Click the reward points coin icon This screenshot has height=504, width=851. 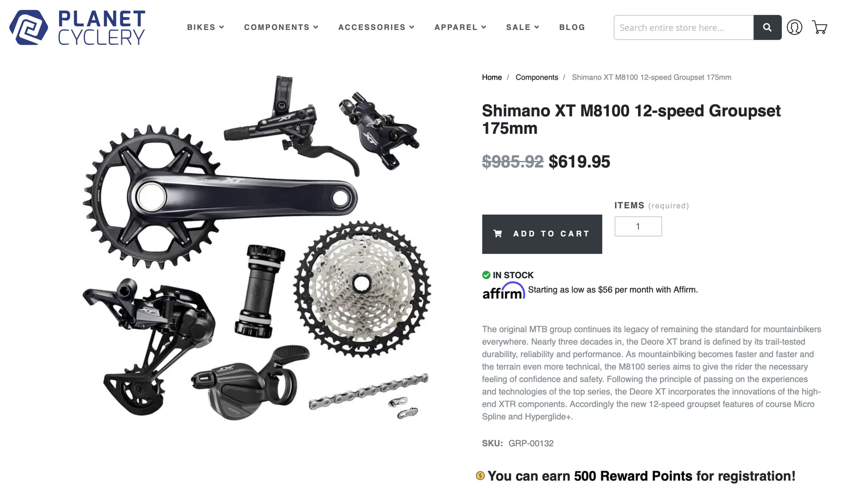(x=480, y=476)
